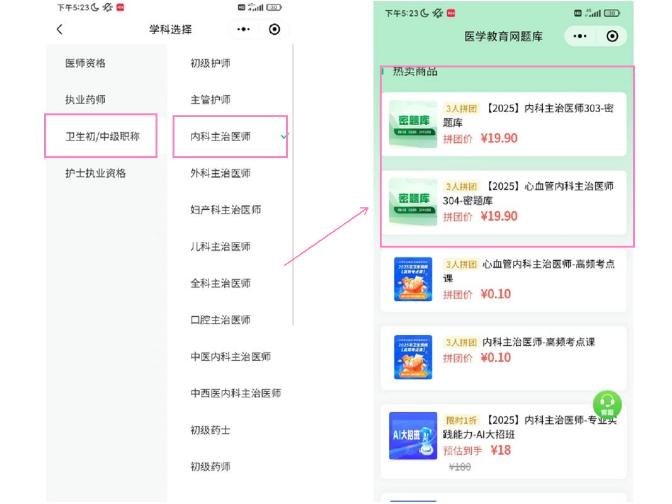Open the AI大招班 course image
This screenshot has width=672, height=504.
(x=413, y=435)
